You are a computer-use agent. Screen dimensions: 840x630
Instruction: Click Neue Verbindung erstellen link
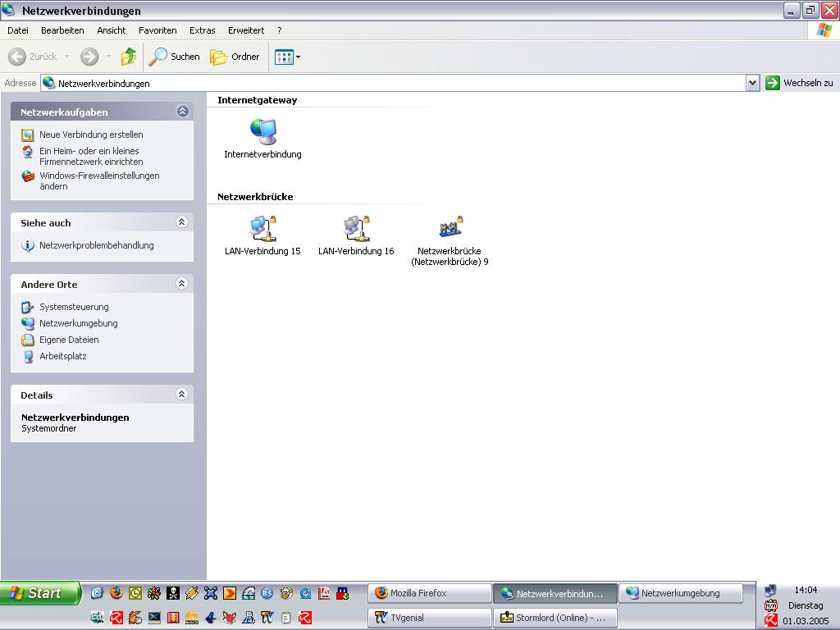91,135
